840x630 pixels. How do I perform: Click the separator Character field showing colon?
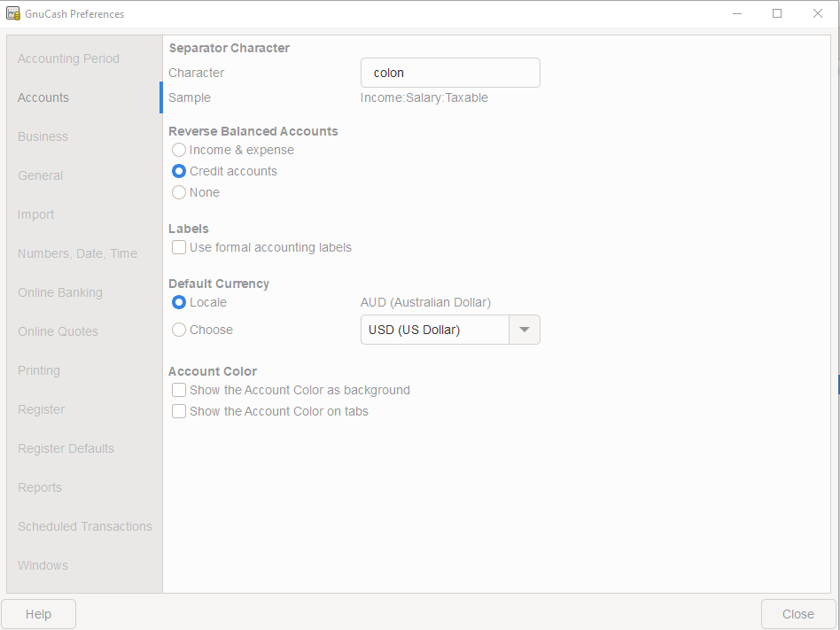(x=450, y=73)
